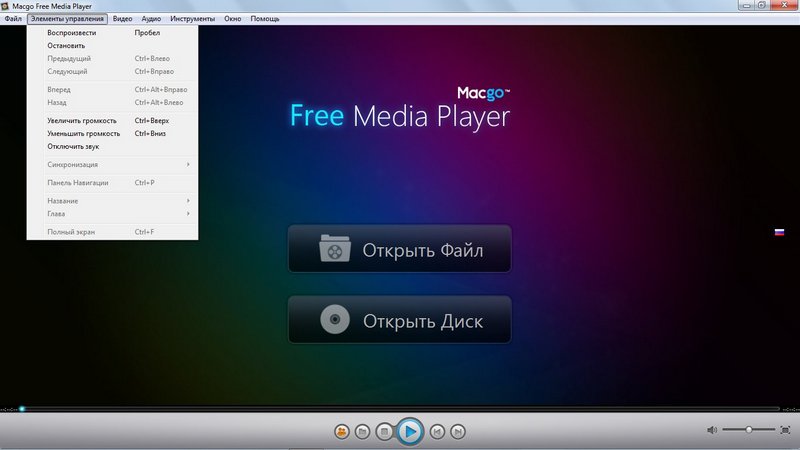This screenshot has height=450, width=800.
Task: Click the orange share icon in the control bar
Action: 341,432
